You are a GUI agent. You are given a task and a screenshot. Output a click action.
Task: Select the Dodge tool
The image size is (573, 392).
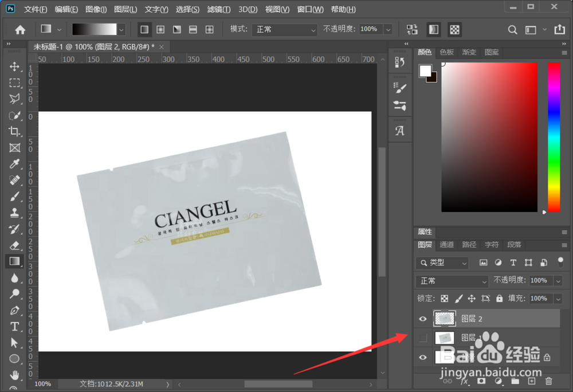(x=14, y=294)
